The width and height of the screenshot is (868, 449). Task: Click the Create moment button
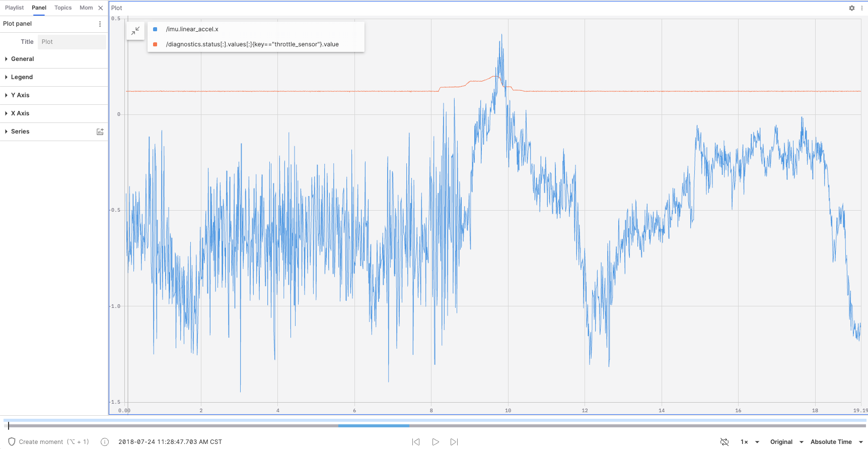click(x=48, y=442)
